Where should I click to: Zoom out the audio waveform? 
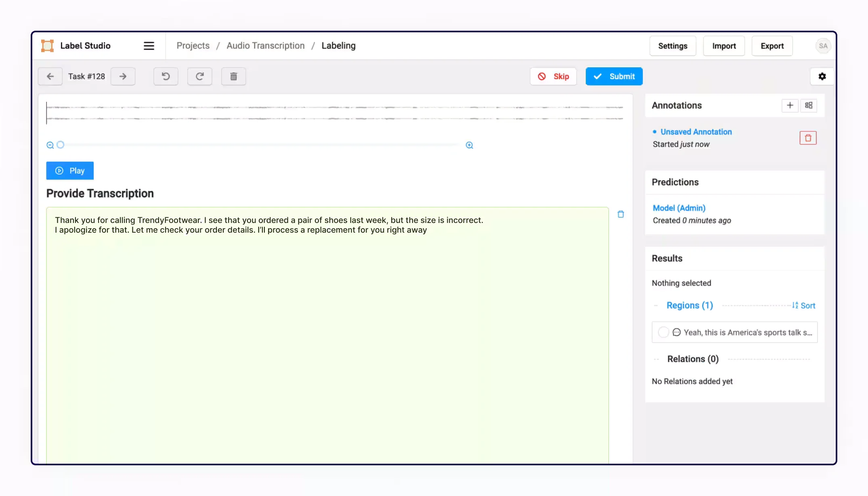click(50, 145)
